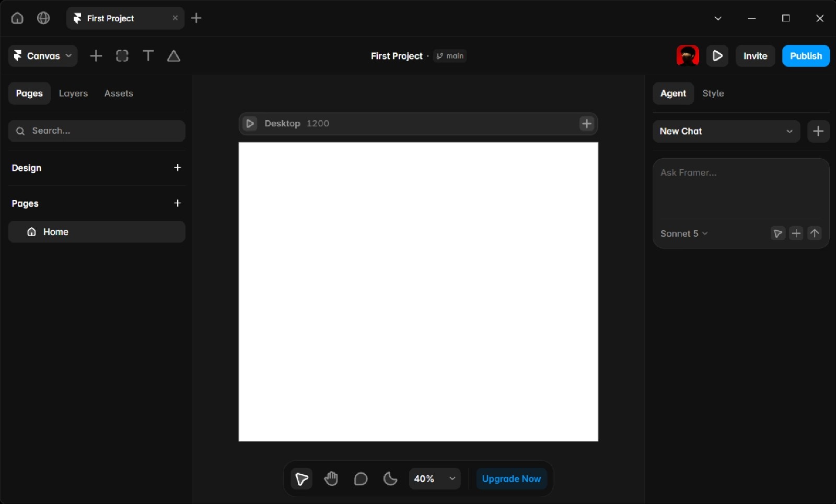
Task: Click the chat select-element cursor icon
Action: click(778, 233)
